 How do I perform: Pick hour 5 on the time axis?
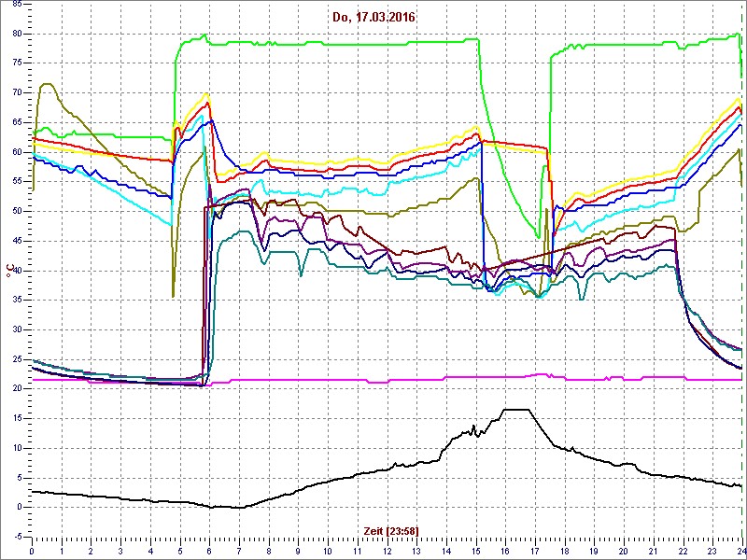tap(179, 551)
